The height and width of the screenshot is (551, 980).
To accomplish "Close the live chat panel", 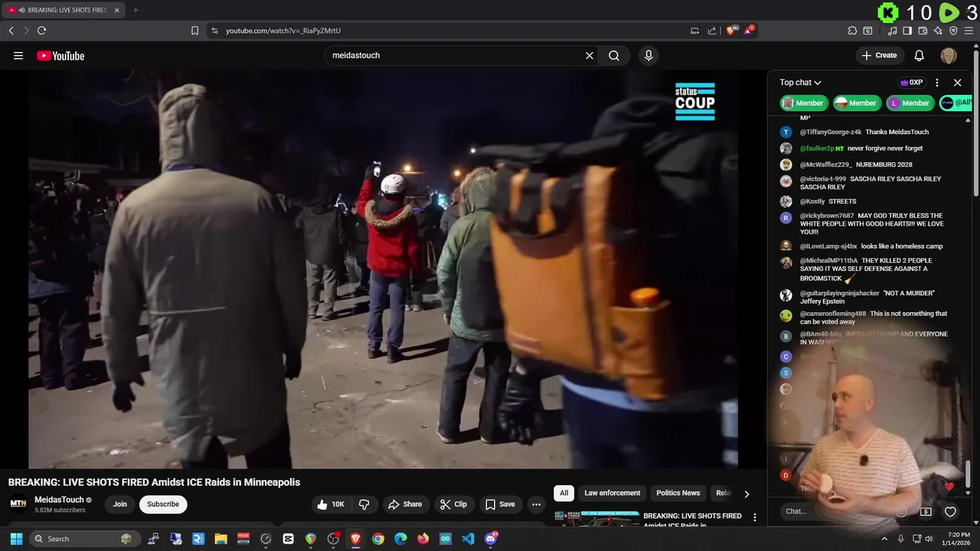I will click(x=957, y=83).
